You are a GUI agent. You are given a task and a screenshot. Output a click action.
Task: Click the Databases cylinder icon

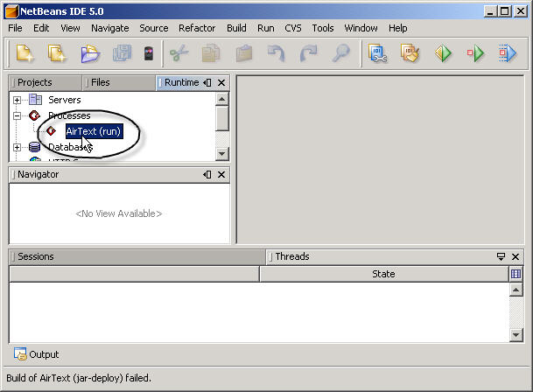click(x=35, y=147)
